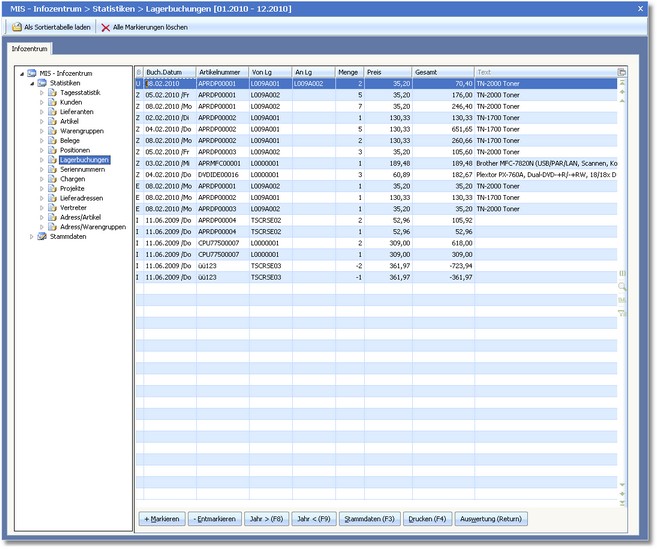
Task: Click the Stammdaten tree node icon
Action: 42,237
